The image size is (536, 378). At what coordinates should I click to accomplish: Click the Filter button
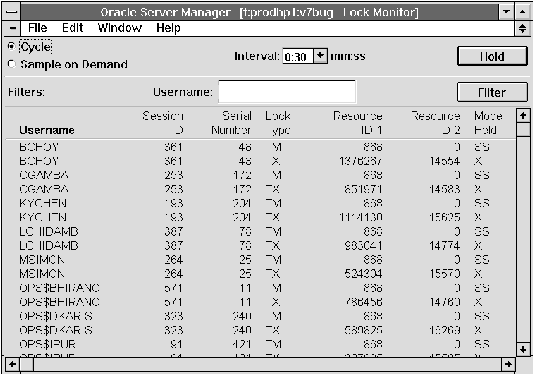[492, 92]
